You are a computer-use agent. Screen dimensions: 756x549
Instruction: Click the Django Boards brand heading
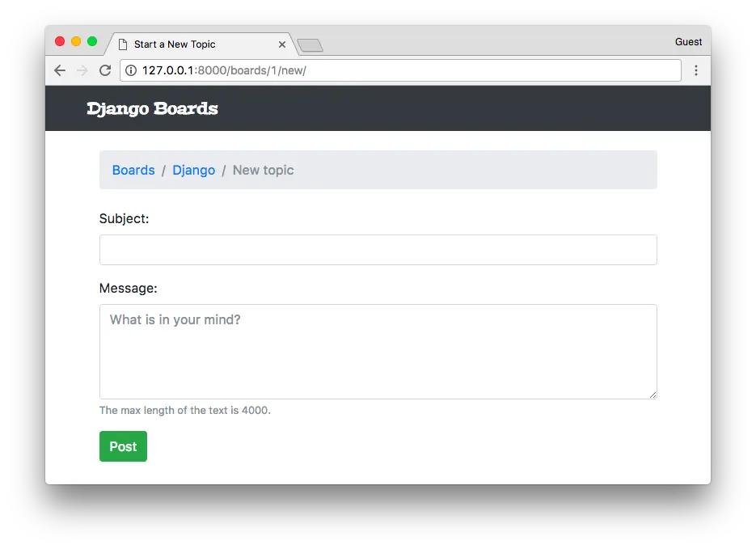click(x=152, y=108)
